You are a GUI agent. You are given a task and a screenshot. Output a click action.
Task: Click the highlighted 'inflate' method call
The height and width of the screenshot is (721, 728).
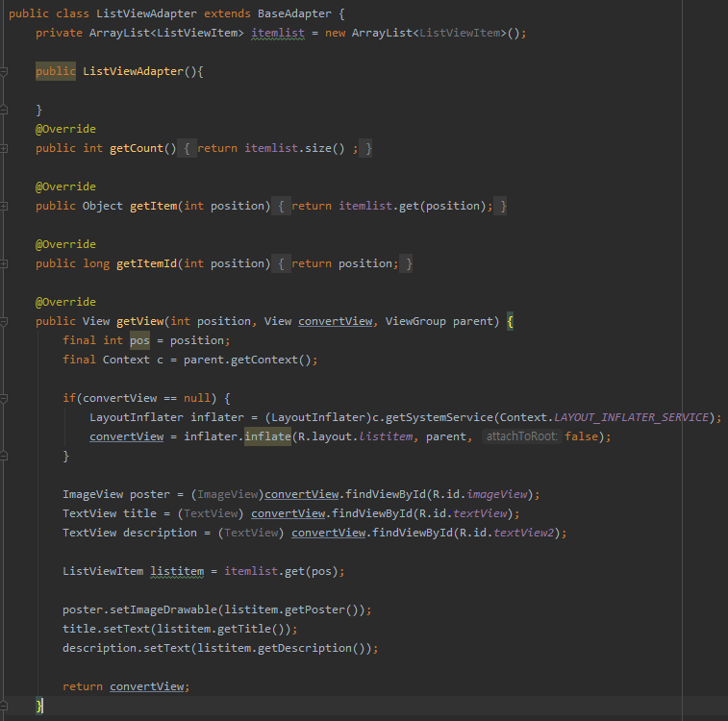[x=267, y=436]
